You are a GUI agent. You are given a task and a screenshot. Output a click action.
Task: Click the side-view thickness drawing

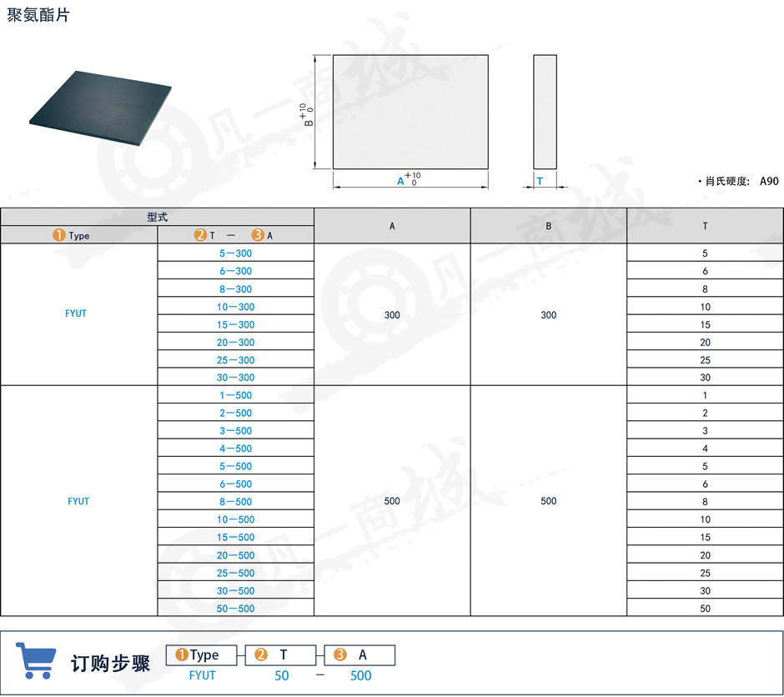click(545, 112)
